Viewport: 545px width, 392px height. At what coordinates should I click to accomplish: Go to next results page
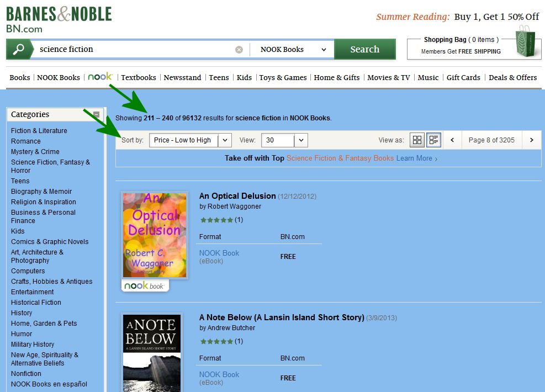tap(531, 140)
